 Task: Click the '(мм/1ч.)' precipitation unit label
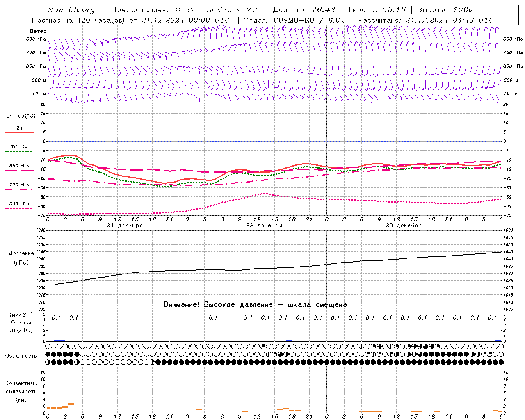click(21, 330)
